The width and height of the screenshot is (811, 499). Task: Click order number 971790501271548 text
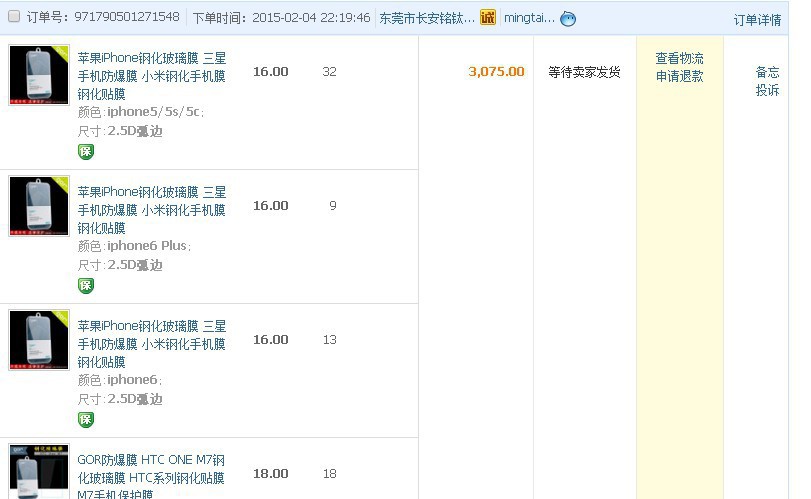tap(127, 17)
